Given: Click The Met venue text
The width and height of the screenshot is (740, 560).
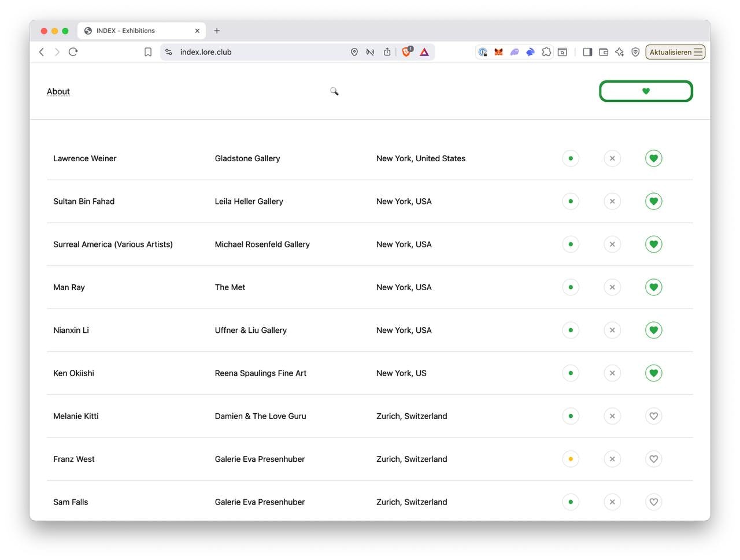Looking at the screenshot, I should pyautogui.click(x=230, y=287).
